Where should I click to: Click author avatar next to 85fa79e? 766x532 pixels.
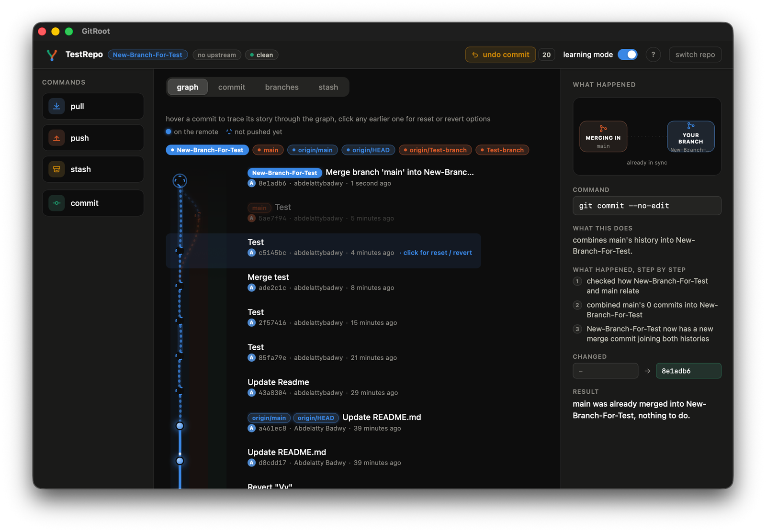coord(251,357)
